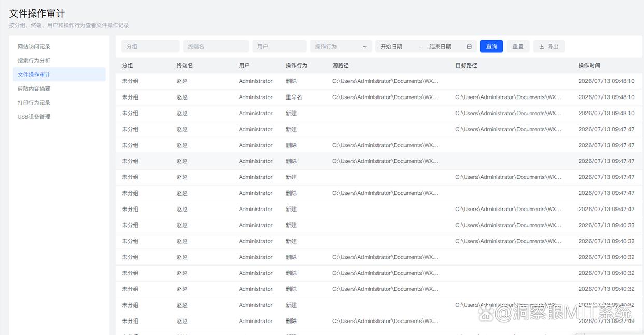Focus the 终端名 filter input
Screen dimensions: 644x335
(x=216, y=47)
